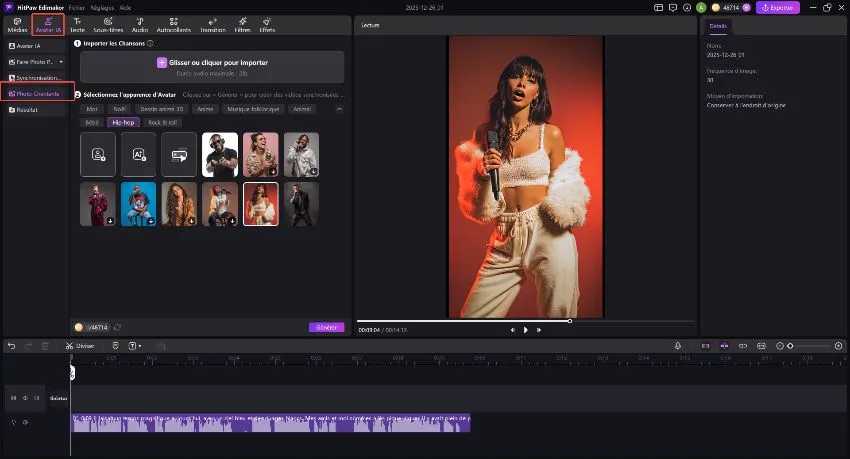Collapse the style tags list chevron

point(339,109)
